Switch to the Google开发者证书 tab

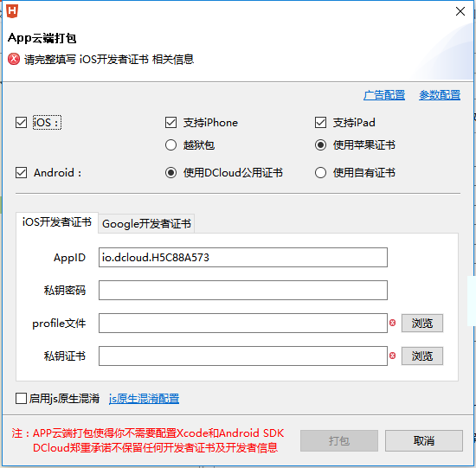[146, 224]
